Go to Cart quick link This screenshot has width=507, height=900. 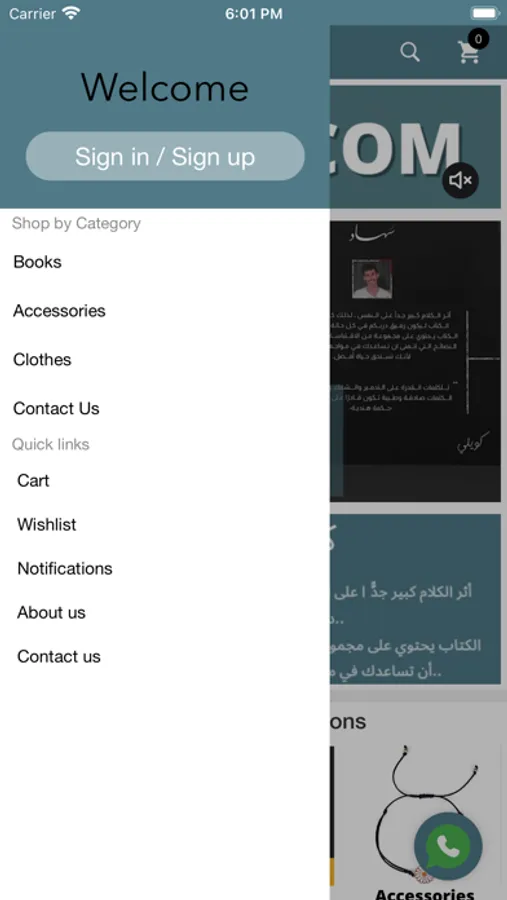(x=33, y=480)
